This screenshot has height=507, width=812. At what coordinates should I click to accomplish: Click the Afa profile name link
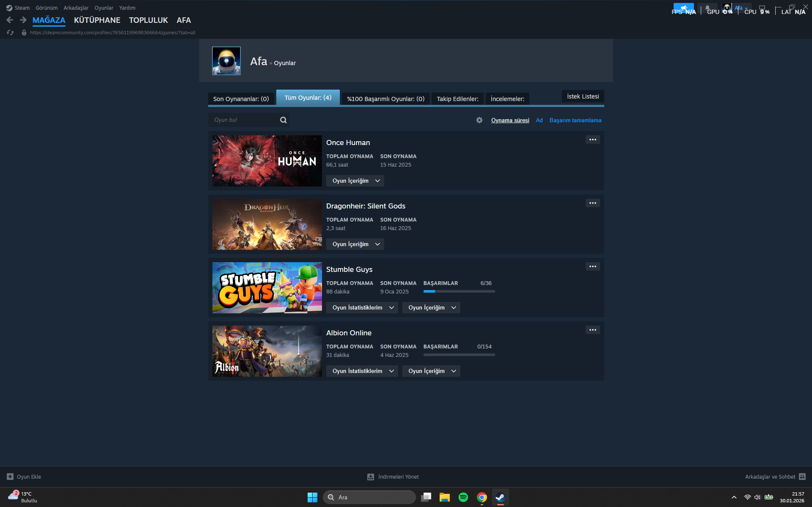(x=259, y=62)
